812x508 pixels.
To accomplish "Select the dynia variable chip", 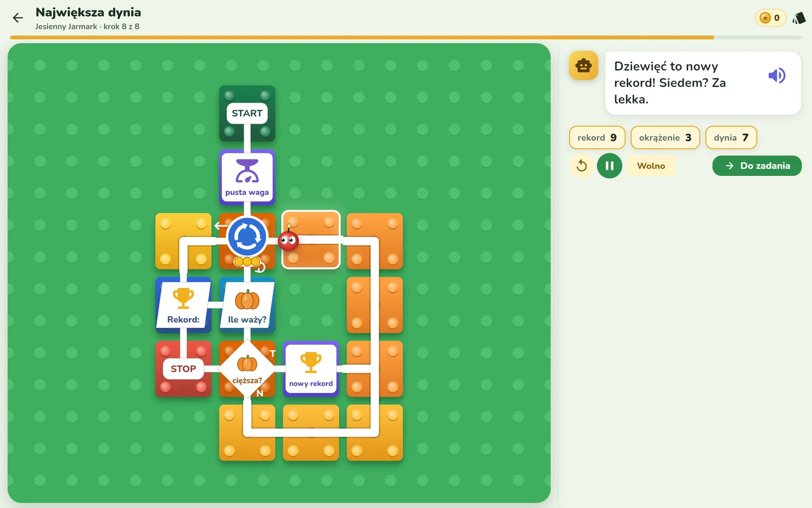I will click(731, 138).
